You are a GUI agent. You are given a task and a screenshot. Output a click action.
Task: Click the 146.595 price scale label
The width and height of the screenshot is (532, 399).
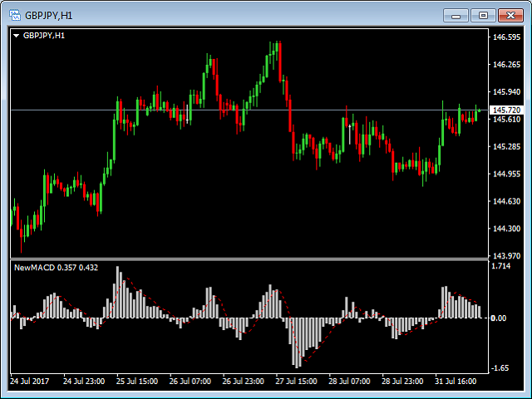point(506,37)
